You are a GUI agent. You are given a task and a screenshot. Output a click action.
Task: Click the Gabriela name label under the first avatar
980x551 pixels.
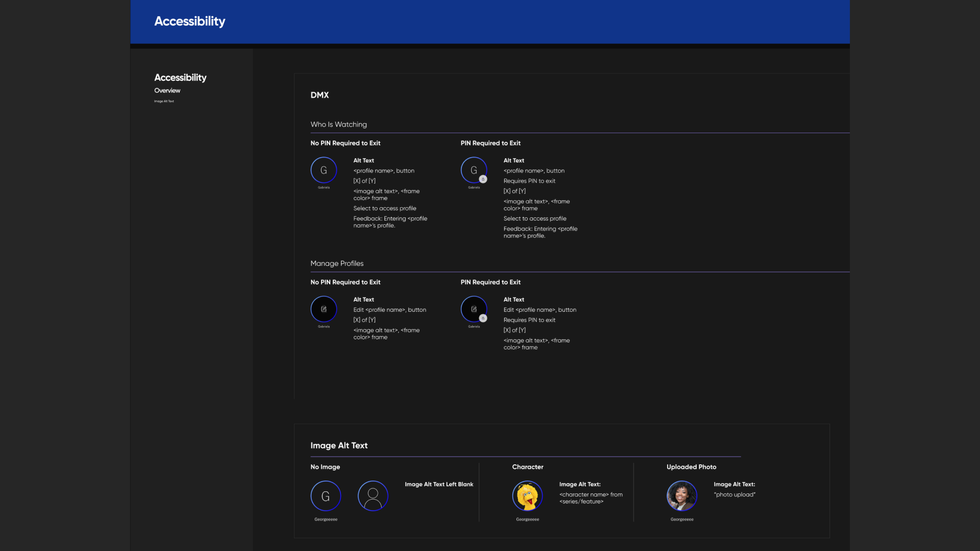324,187
